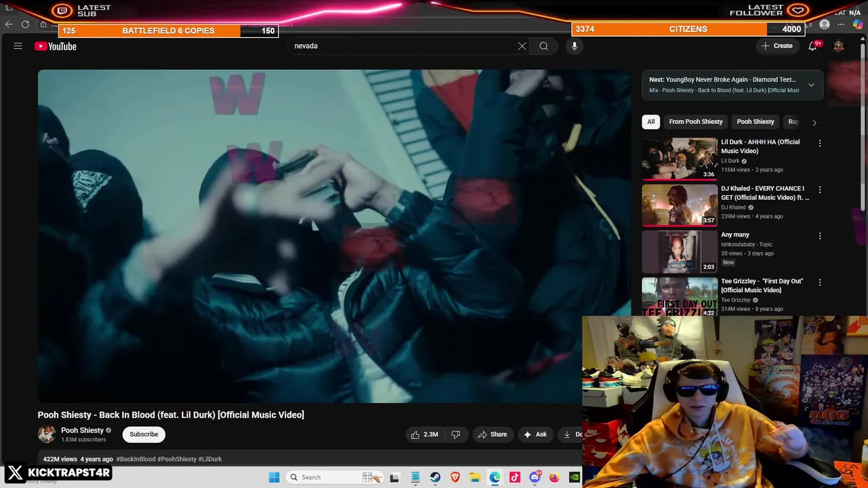Viewport: 868px width, 488px height.
Task: Subscribe to Pooh Shiesty channel
Action: point(144,434)
